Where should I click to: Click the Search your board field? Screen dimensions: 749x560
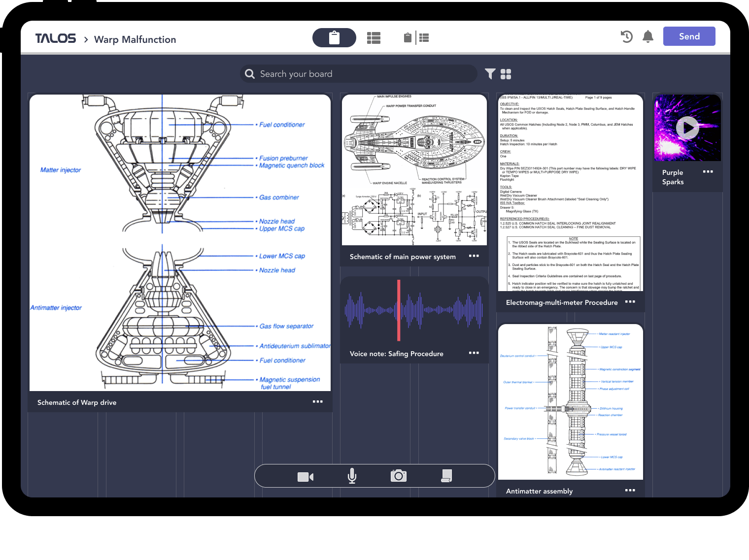tap(359, 74)
